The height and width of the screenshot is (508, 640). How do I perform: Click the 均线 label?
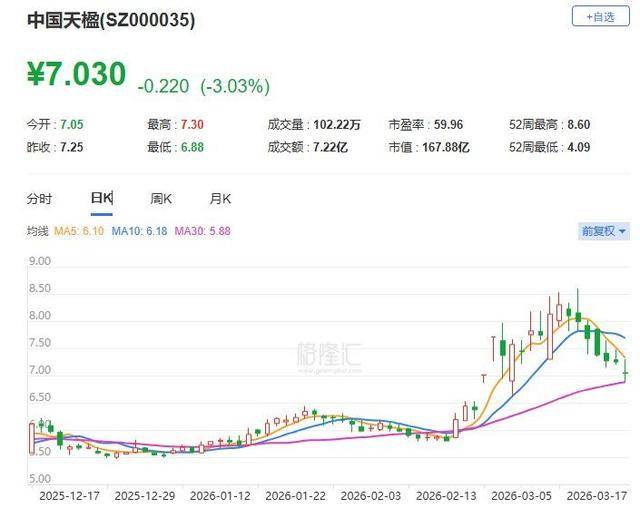tap(37, 232)
